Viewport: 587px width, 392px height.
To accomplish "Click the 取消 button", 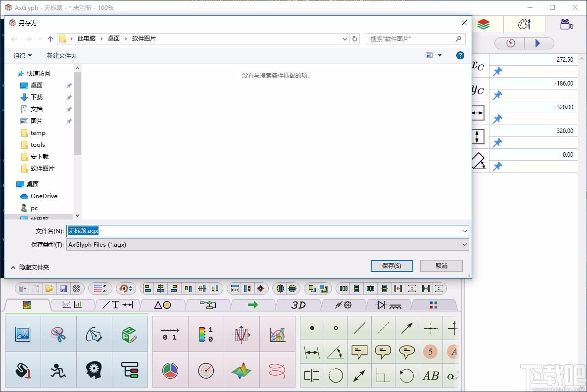I will point(441,265).
